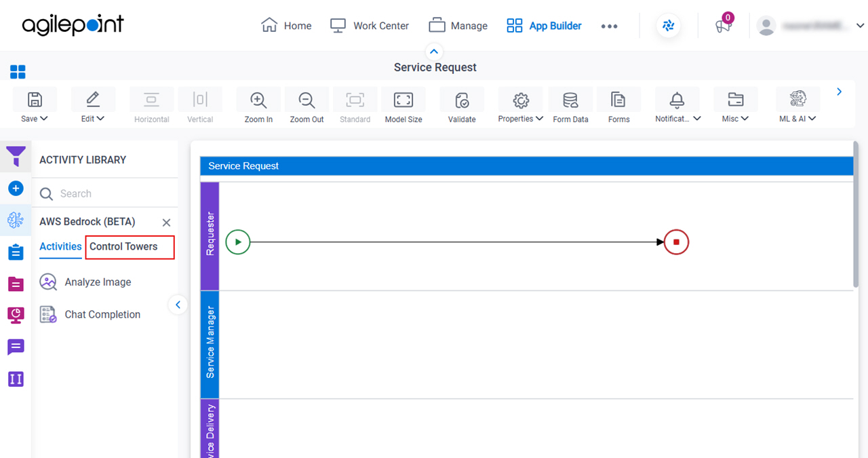Click the ACTIVITY LIBRARY heading
Viewport: 868px width, 458px height.
tap(83, 159)
